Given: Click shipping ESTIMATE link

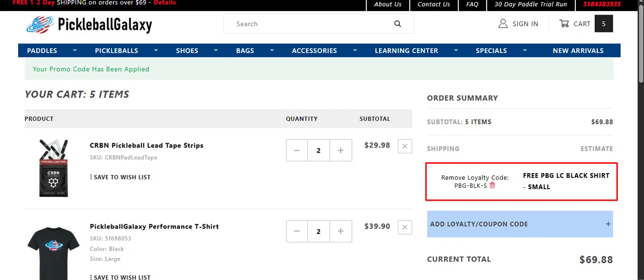Looking at the screenshot, I should tap(597, 149).
